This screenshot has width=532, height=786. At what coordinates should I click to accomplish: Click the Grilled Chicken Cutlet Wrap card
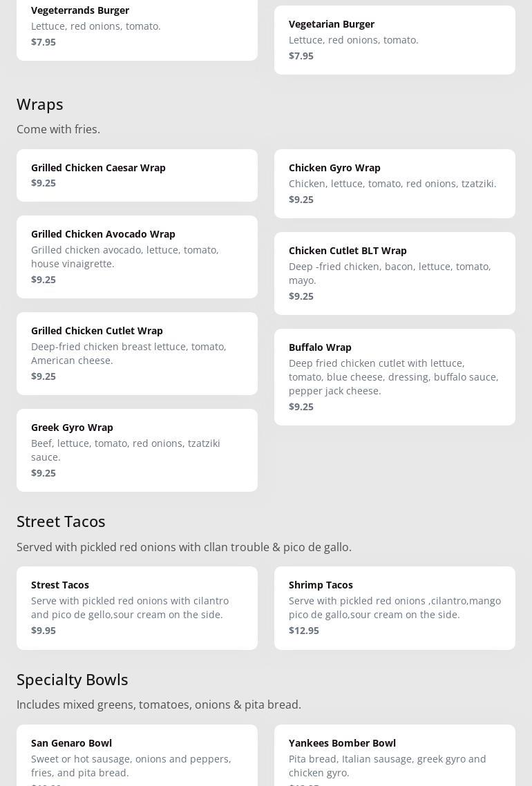137,353
